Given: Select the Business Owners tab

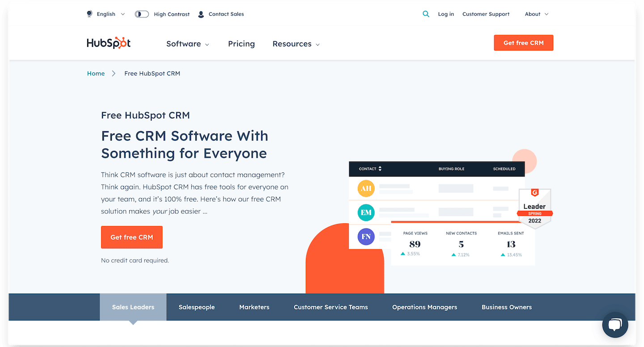Looking at the screenshot, I should [x=507, y=307].
